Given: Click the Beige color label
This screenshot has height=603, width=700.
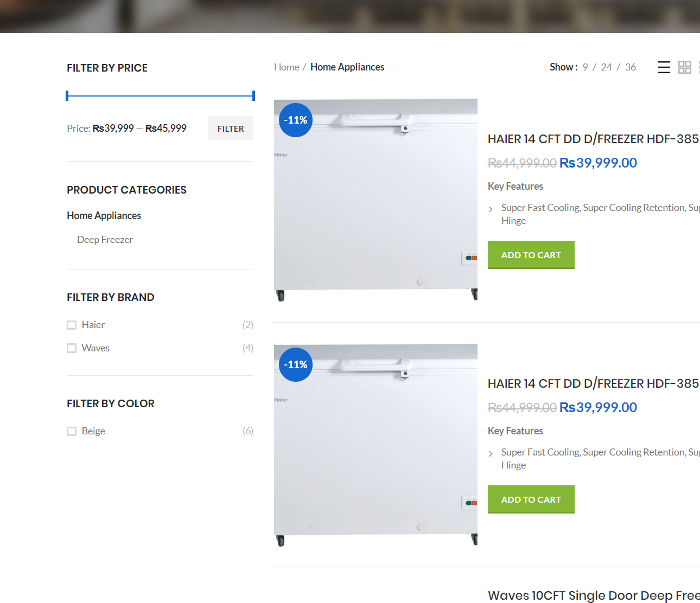Looking at the screenshot, I should tap(93, 431).
